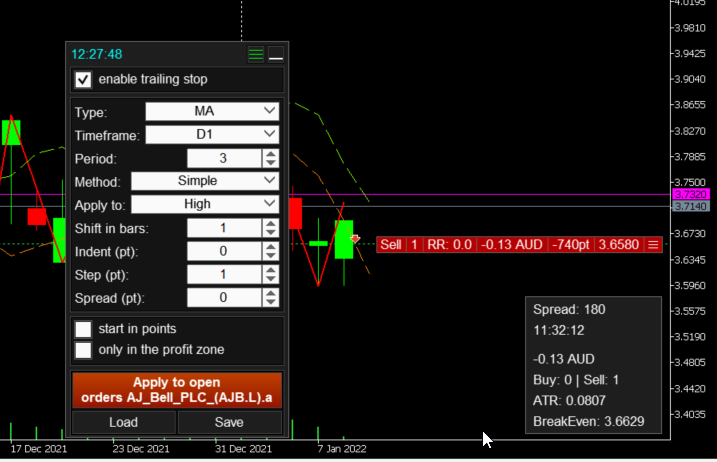The image size is (717, 462).
Task: Increase Step (pt) with up arrow
Action: tap(271, 270)
